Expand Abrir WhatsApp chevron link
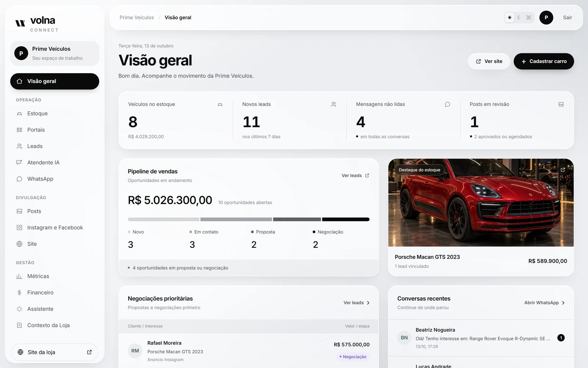 point(563,303)
